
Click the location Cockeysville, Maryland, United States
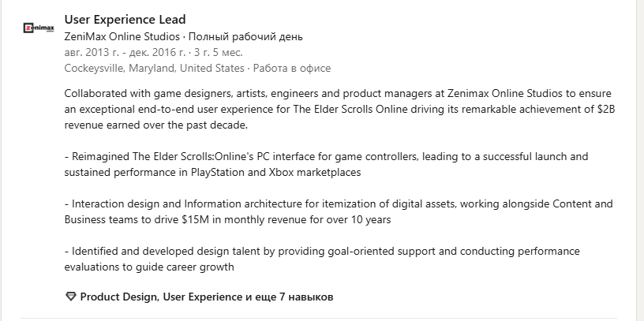154,68
